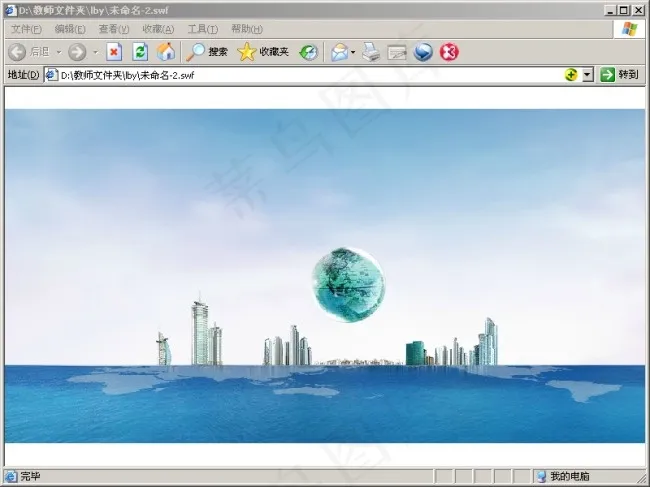
Task: Click the History clock icon
Action: tap(308, 51)
